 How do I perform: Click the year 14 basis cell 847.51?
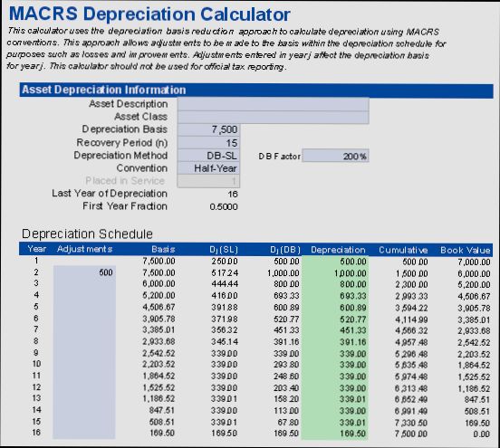coord(162,410)
